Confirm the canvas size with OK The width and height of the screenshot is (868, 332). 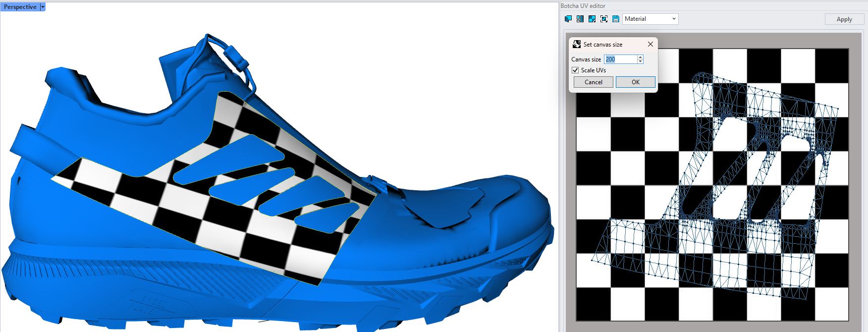635,82
